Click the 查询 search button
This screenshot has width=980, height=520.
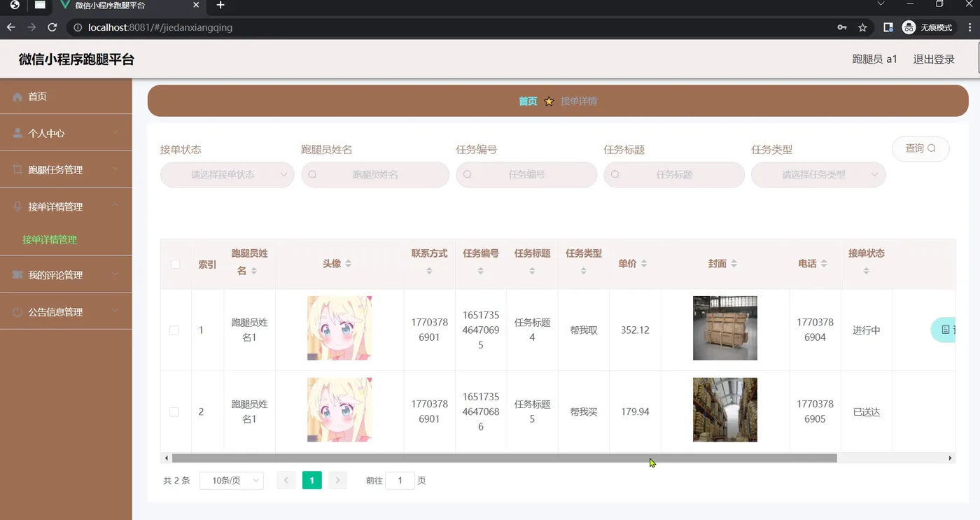point(920,148)
